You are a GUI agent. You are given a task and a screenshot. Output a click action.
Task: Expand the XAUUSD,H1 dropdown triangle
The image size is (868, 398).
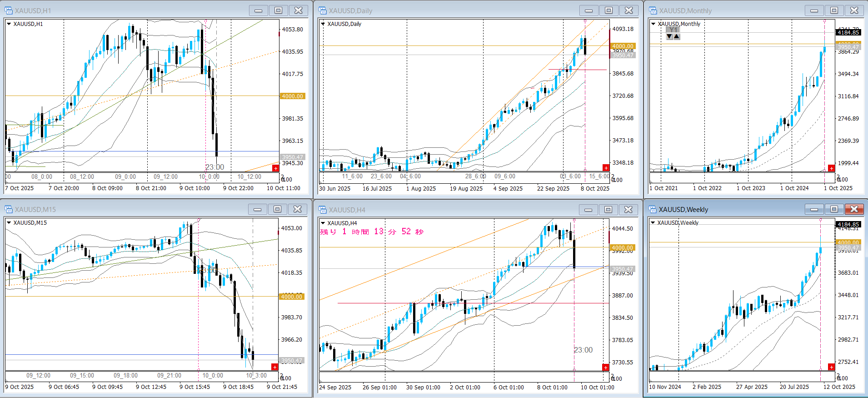pyautogui.click(x=9, y=24)
